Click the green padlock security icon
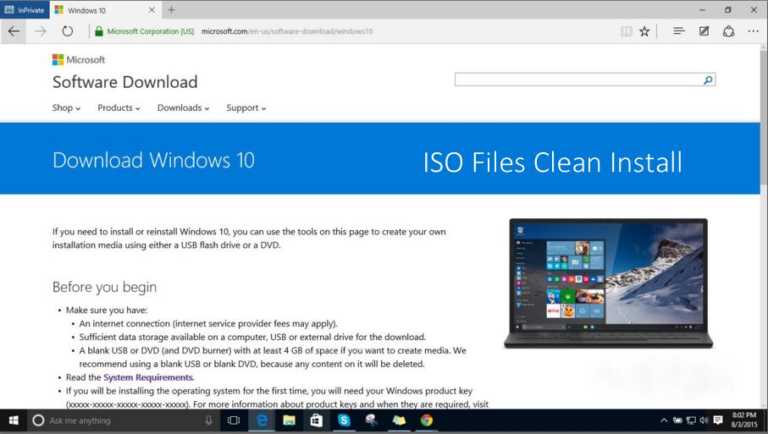Image resolution: width=768 pixels, height=434 pixels. (x=99, y=31)
